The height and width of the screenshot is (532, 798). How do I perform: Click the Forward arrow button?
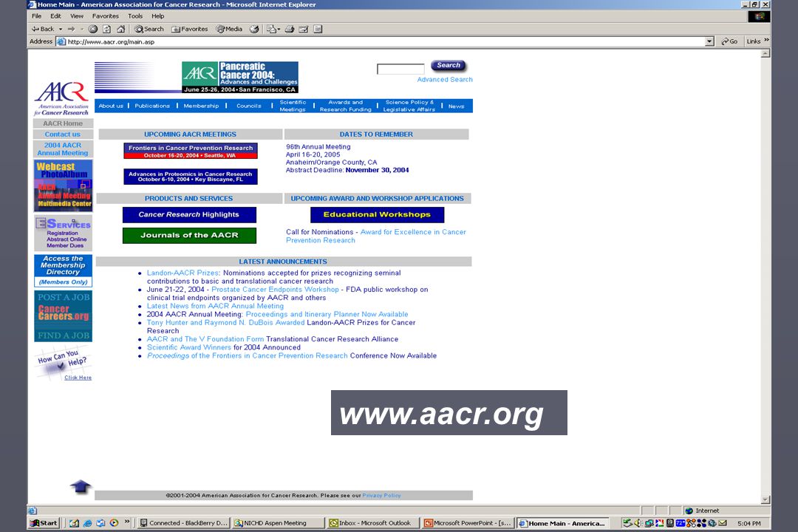pyautogui.click(x=71, y=29)
